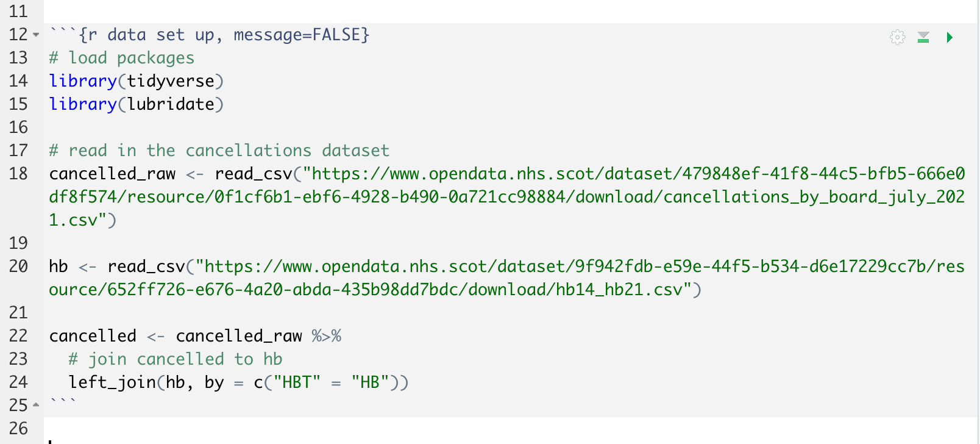Click read_csv call on line 20

(146, 267)
